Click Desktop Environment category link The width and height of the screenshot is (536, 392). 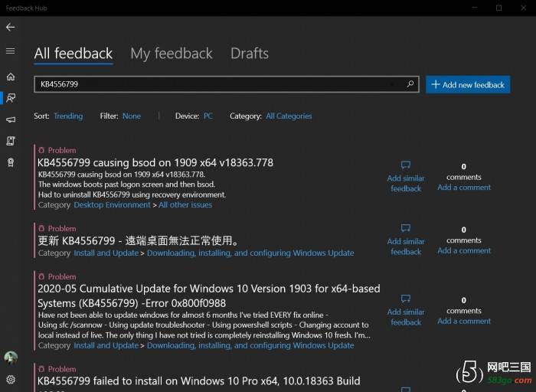coord(112,205)
